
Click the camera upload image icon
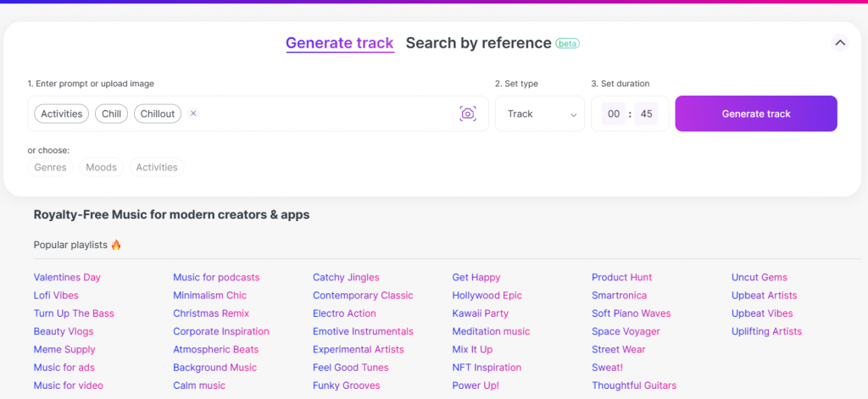point(468,114)
